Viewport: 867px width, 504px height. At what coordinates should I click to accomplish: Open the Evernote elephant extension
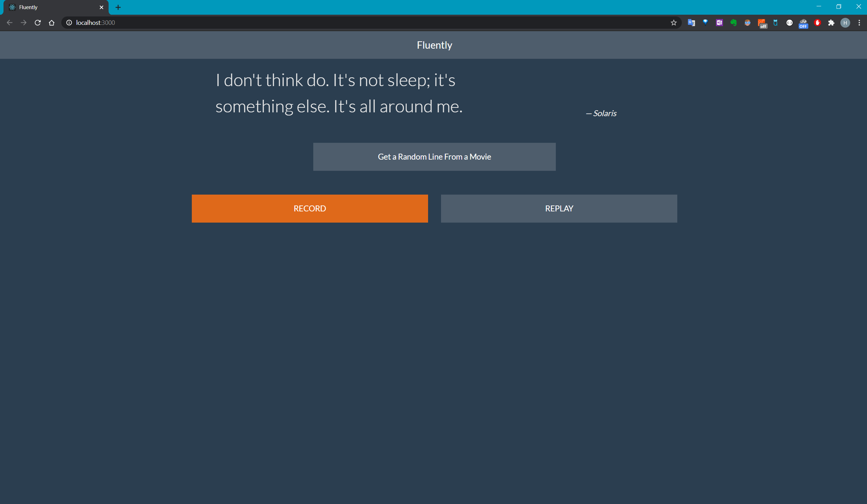[x=733, y=23]
